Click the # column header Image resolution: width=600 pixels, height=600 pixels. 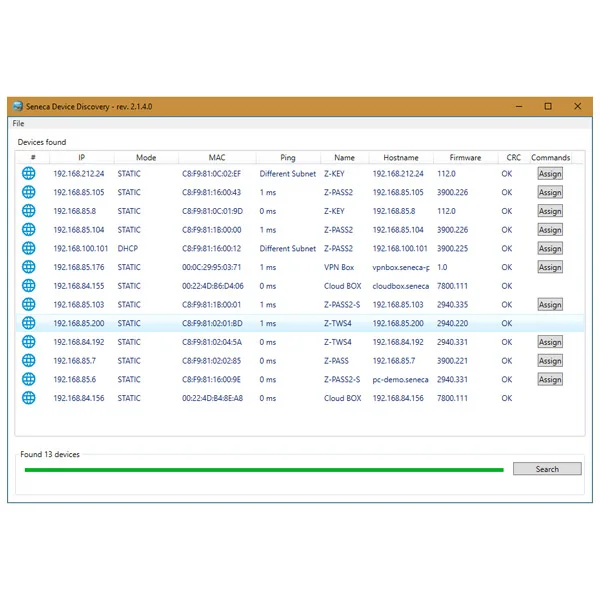pos(33,158)
